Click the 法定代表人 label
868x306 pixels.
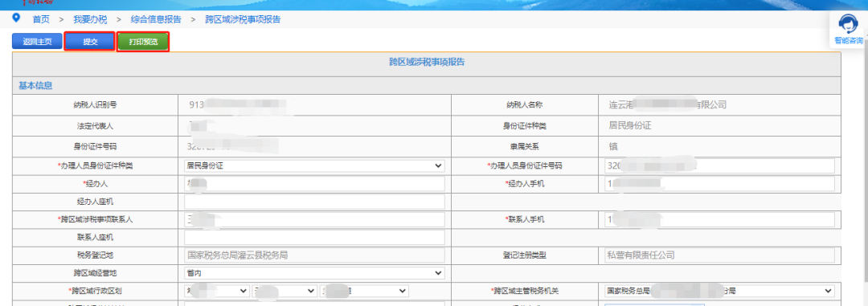point(95,126)
